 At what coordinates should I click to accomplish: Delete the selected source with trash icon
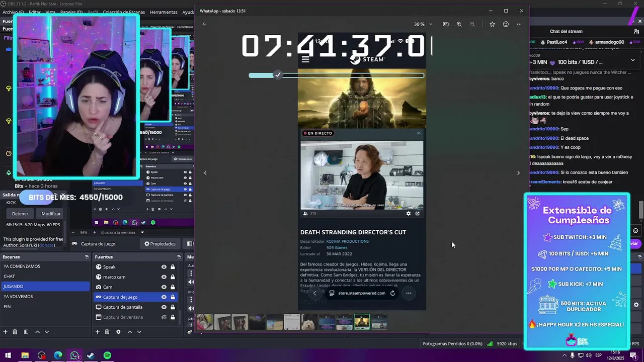point(107,332)
